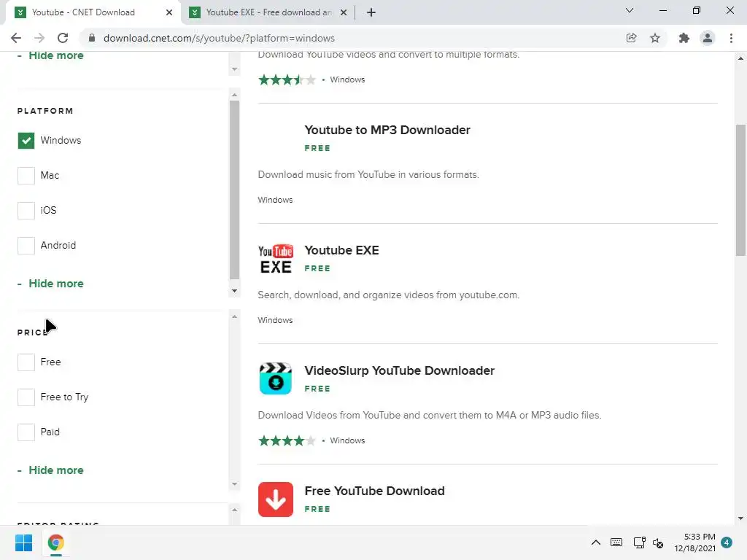The image size is (747, 560).
Task: Click the main page scroll down arrow
Action: click(x=740, y=518)
